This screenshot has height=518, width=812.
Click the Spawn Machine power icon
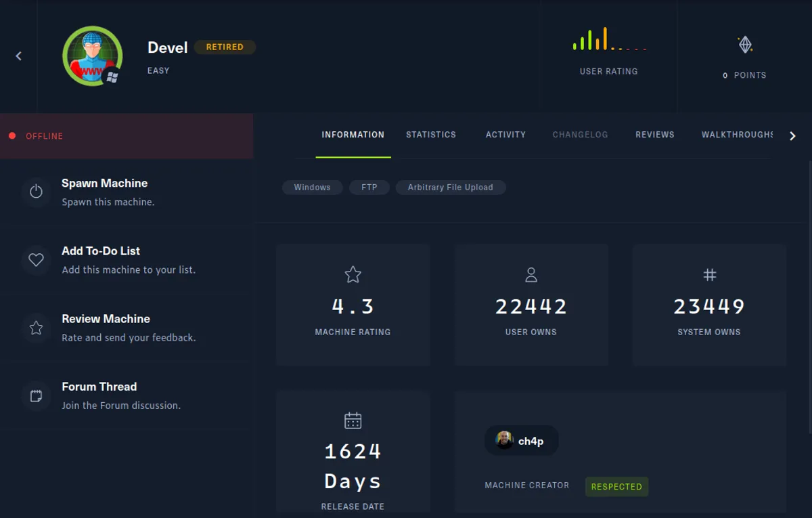coord(36,192)
